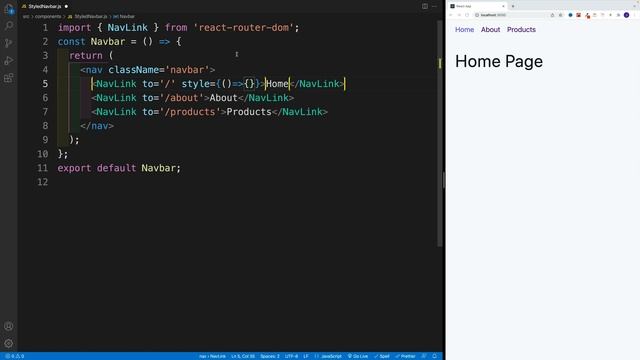This screenshot has height=360, width=640.
Task: Select the React App browser tab
Action: coord(477,6)
